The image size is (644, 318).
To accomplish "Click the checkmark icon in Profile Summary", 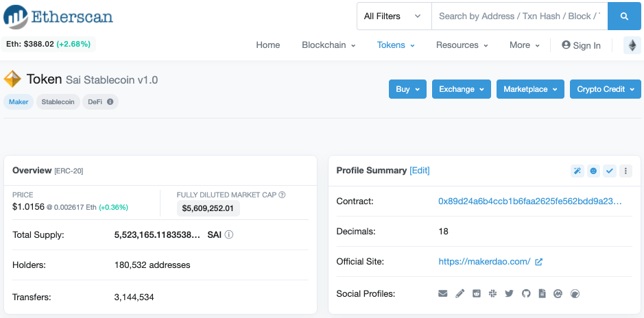I will click(x=610, y=171).
